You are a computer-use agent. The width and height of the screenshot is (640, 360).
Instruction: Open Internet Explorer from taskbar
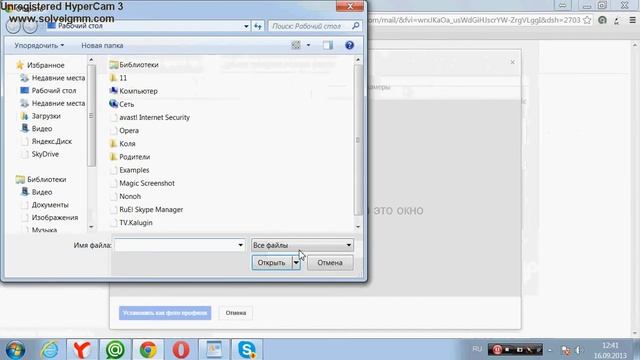point(49,350)
